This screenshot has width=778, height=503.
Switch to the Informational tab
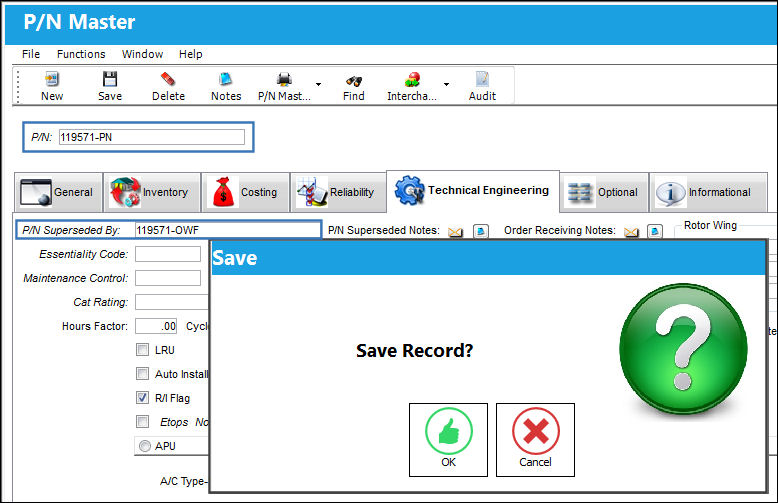click(708, 192)
